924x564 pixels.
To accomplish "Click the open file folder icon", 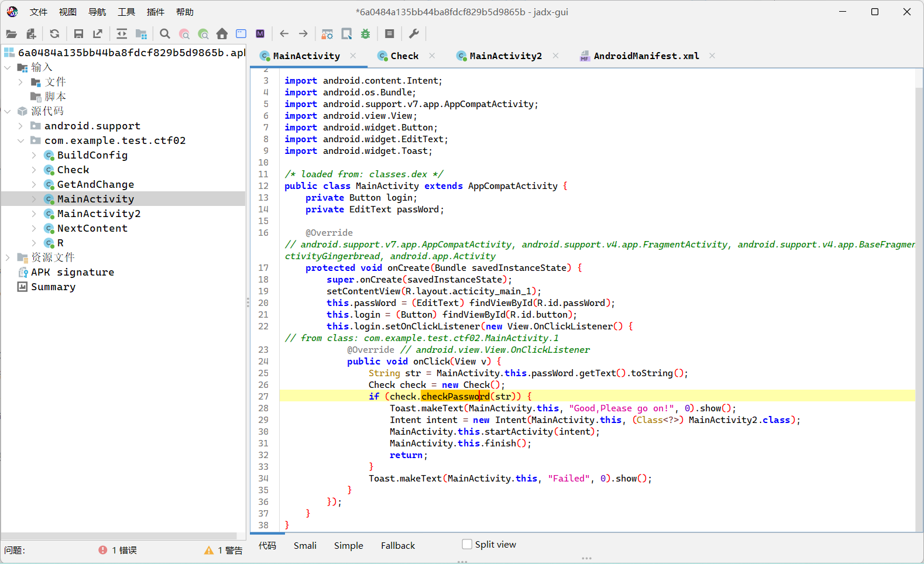I will click(x=11, y=34).
